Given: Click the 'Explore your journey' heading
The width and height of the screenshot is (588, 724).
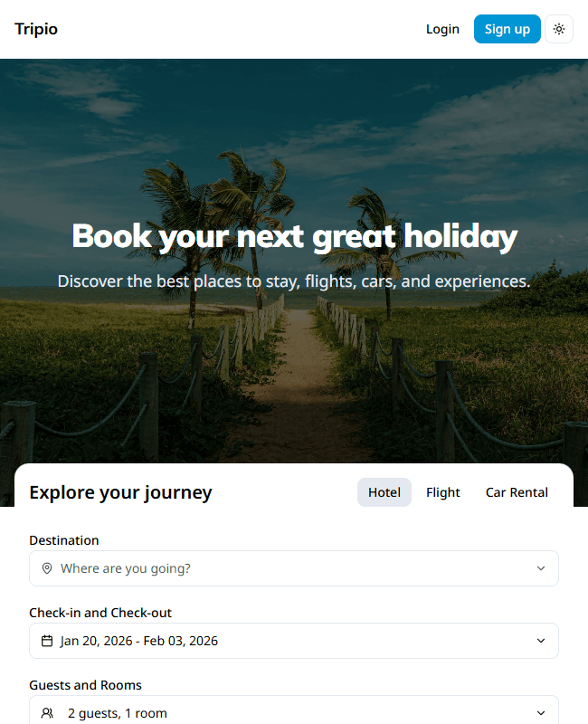Looking at the screenshot, I should [120, 492].
